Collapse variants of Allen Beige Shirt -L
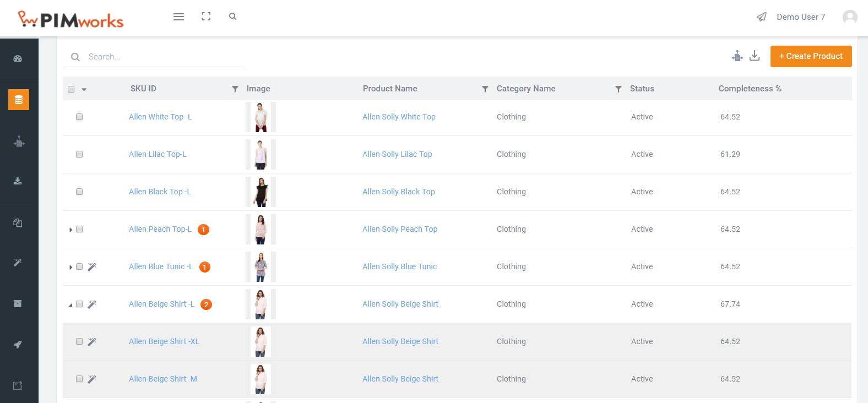This screenshot has width=868, height=403. pyautogui.click(x=70, y=304)
